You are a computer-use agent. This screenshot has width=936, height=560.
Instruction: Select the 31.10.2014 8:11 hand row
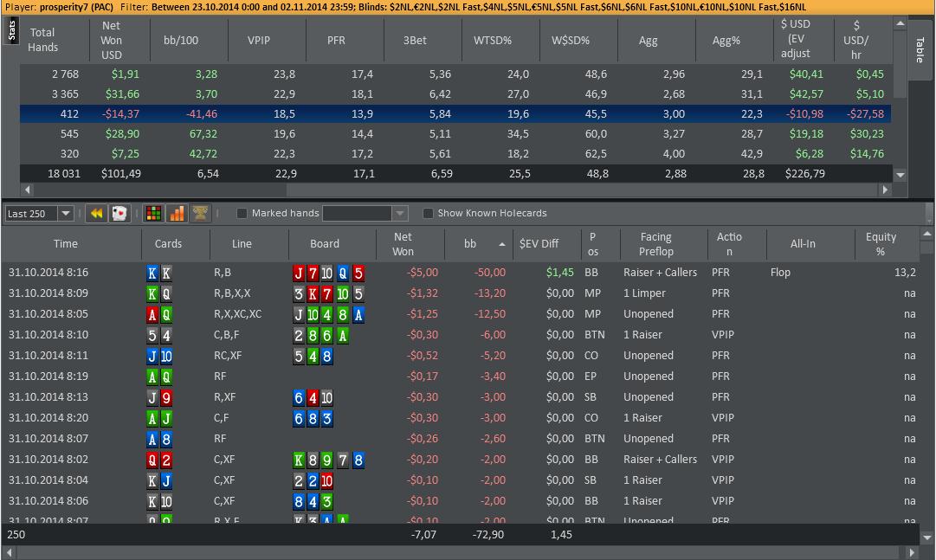(x=461, y=355)
